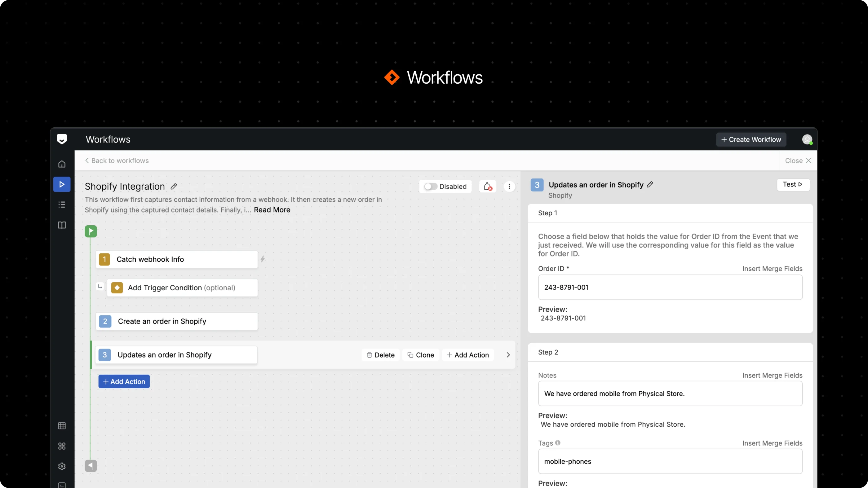Click the Notes input field

point(670,394)
